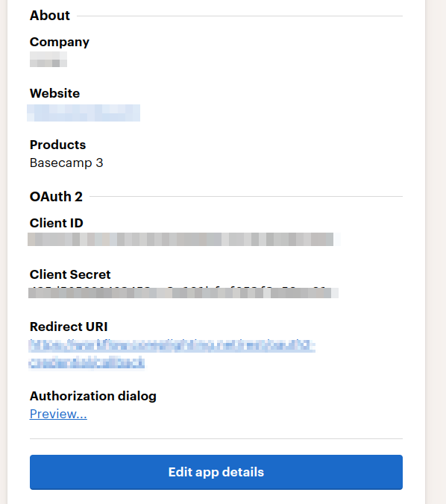Click the Edit app details button
This screenshot has height=504, width=446.
[216, 472]
